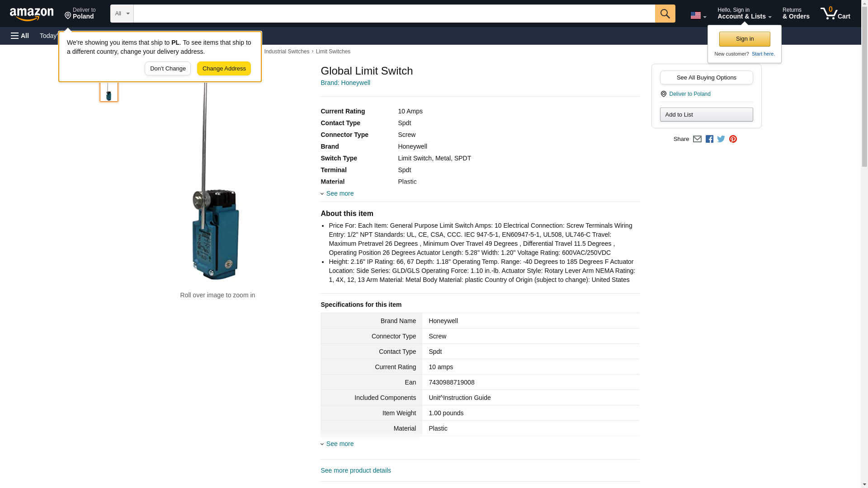Viewport: 868px width, 488px height.
Task: Share product via email icon
Action: (697, 139)
